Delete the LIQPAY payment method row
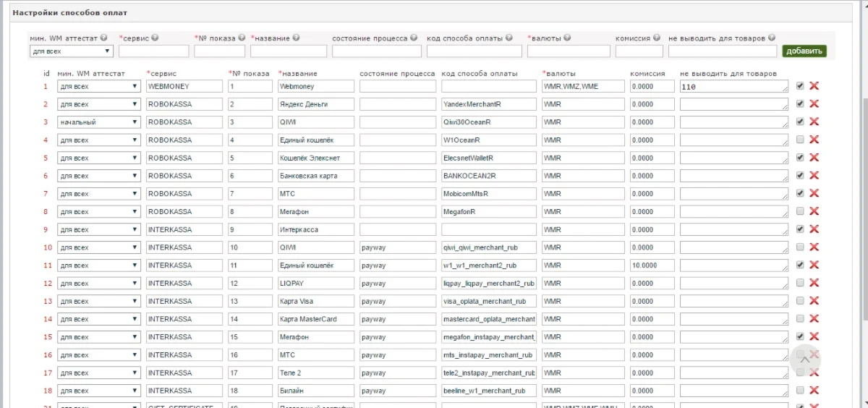This screenshot has width=868, height=408. coord(814,283)
